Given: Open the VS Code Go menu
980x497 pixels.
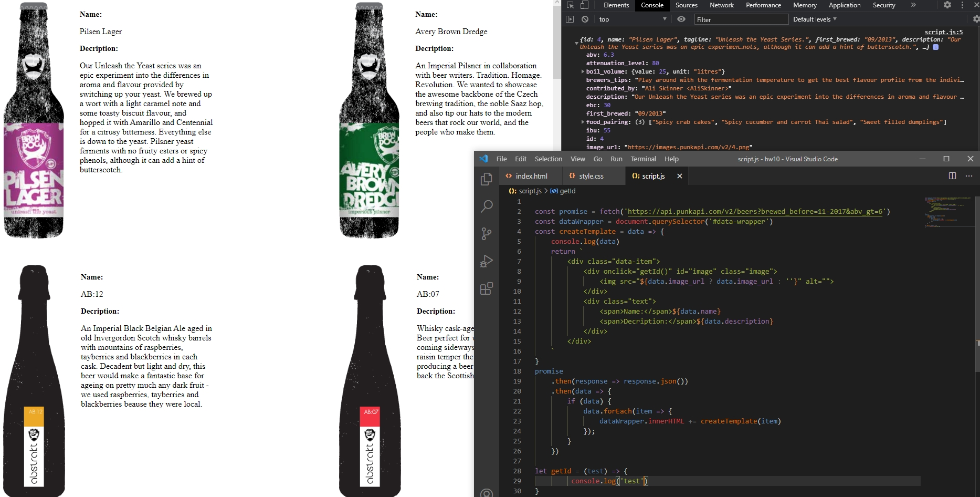Looking at the screenshot, I should pyautogui.click(x=597, y=159).
